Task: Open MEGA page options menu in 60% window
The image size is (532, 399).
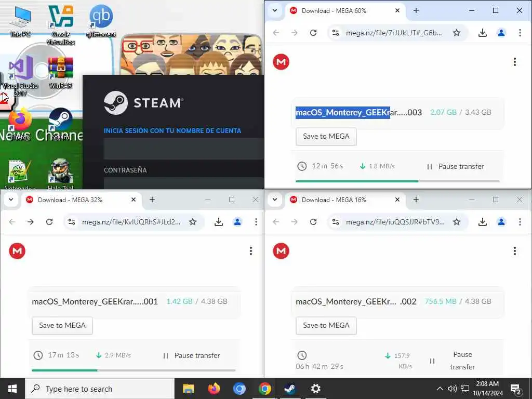Action: (x=515, y=62)
